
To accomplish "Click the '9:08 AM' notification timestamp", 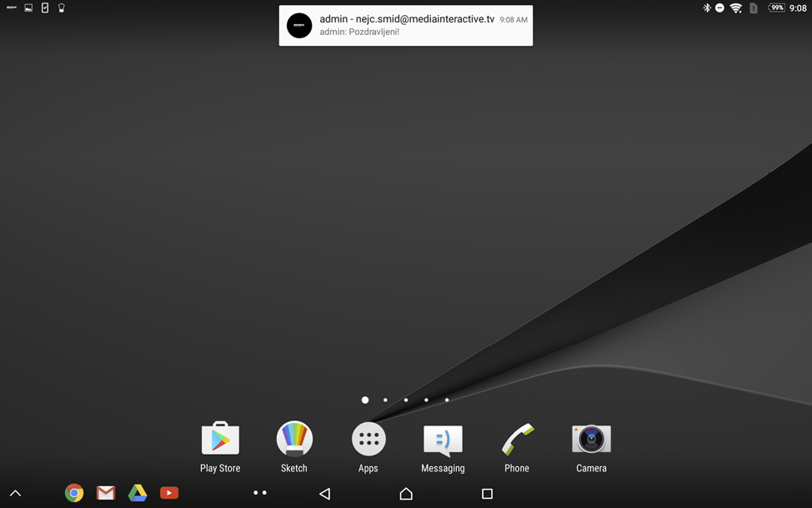I will pyautogui.click(x=514, y=20).
